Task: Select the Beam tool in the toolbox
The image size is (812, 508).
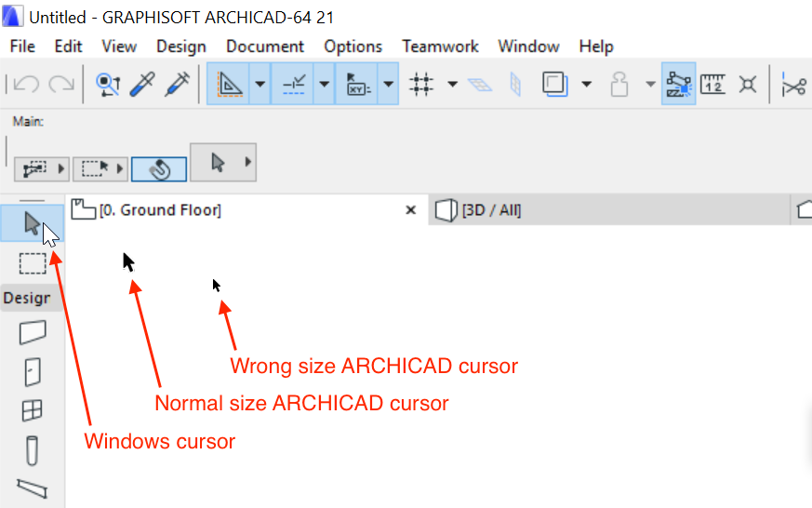Action: (33, 488)
